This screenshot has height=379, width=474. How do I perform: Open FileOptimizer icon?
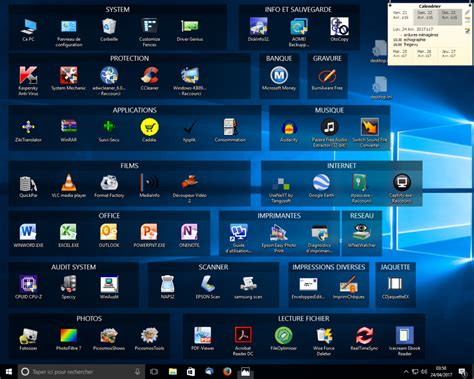click(283, 335)
